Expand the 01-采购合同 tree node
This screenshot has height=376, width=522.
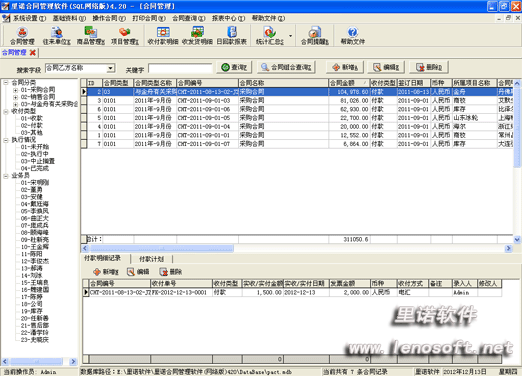click(15, 90)
